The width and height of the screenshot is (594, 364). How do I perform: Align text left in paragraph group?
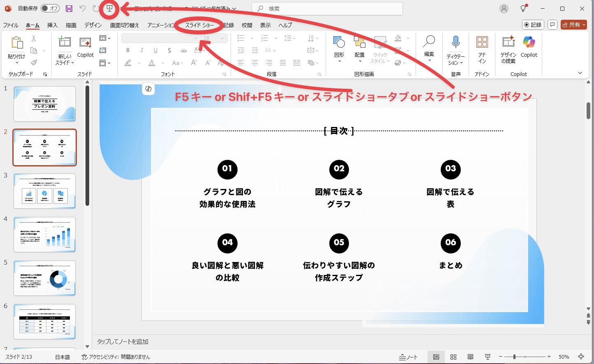[241, 63]
